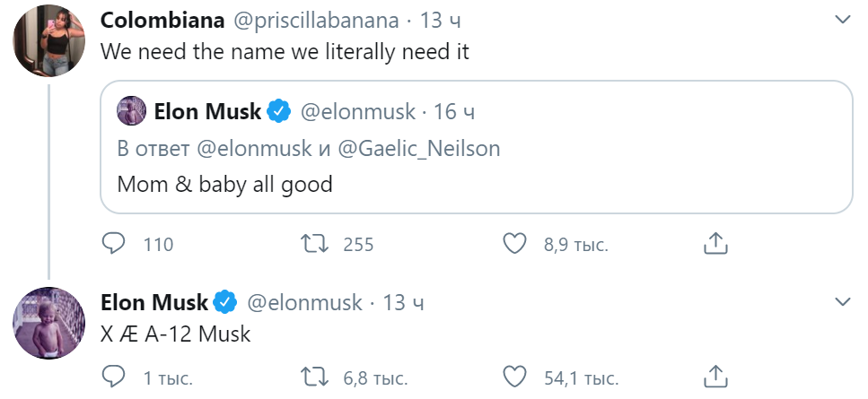Image resolution: width=868 pixels, height=399 pixels.
Task: Open the @Gaelic_Neilson mention link
Action: coord(418,149)
